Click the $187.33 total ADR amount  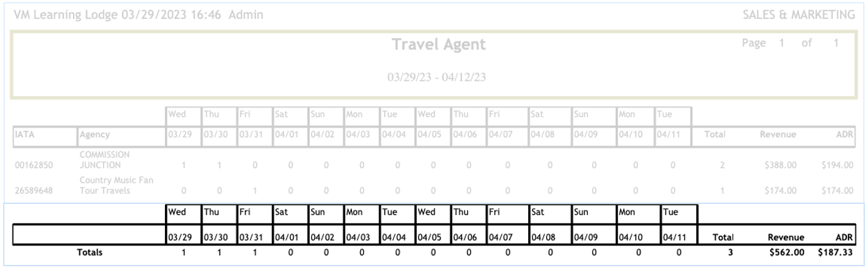pyautogui.click(x=837, y=253)
